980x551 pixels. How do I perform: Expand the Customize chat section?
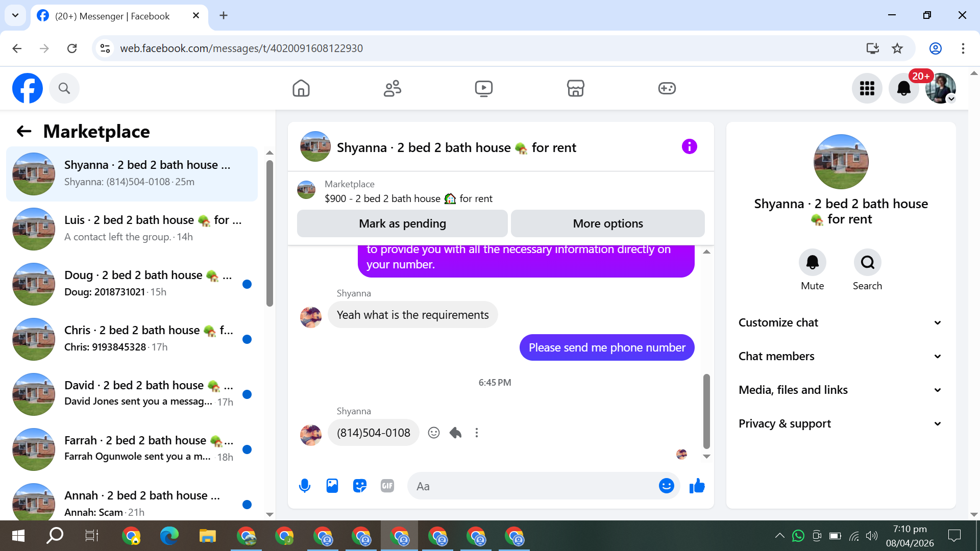pyautogui.click(x=840, y=322)
